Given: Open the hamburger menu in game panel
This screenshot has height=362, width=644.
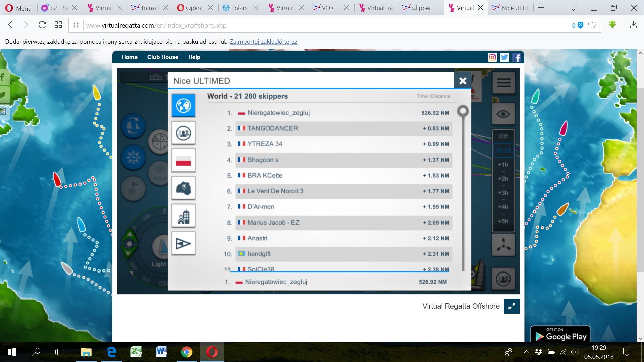Looking at the screenshot, I should click(503, 82).
